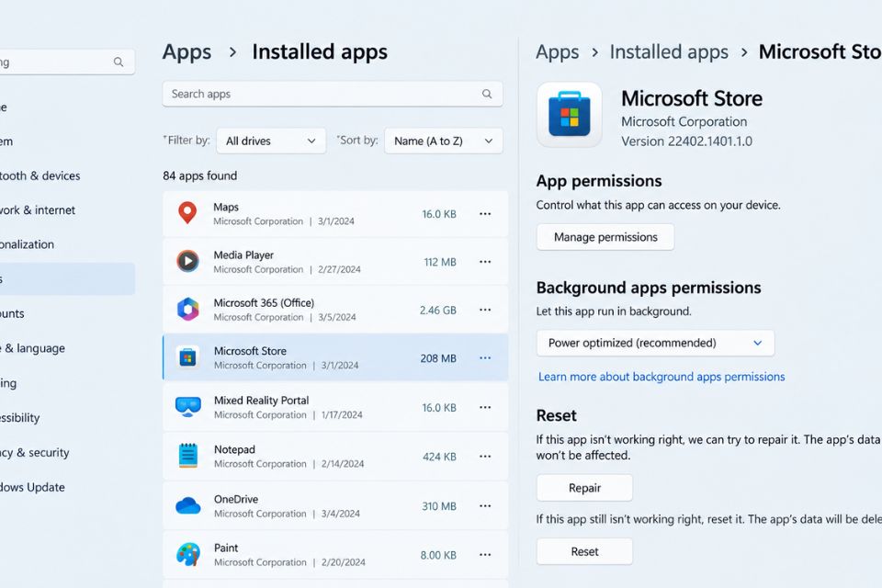Viewport: 882px width, 588px height.
Task: Click the 84 apps found text
Action: coord(199,175)
